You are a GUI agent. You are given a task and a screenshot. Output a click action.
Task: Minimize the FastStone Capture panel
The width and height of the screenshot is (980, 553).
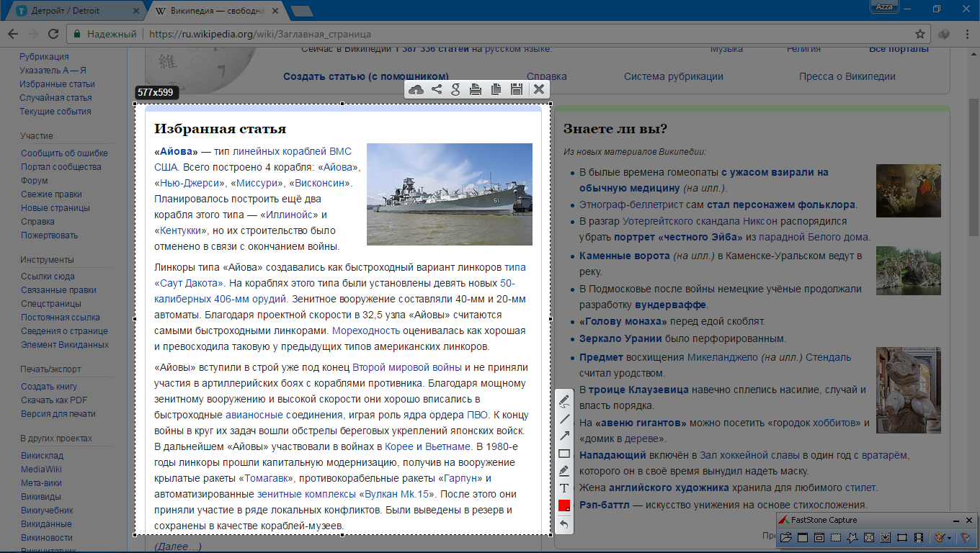[x=955, y=521]
